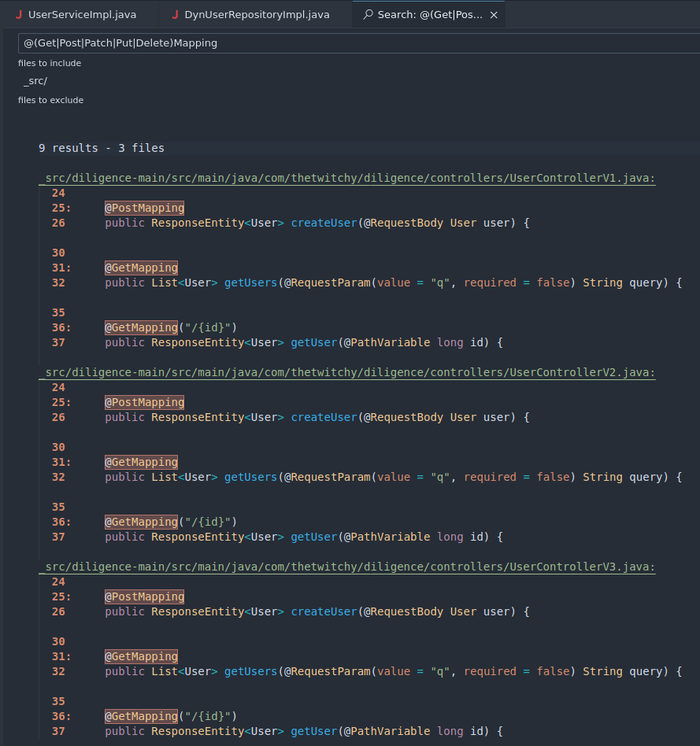This screenshot has height=746, width=700.
Task: Click the magnifier icon on Search tab
Action: (368, 15)
